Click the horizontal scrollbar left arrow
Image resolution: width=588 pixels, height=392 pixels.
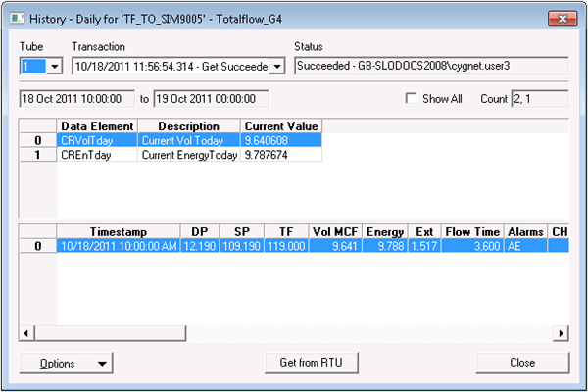(x=26, y=333)
